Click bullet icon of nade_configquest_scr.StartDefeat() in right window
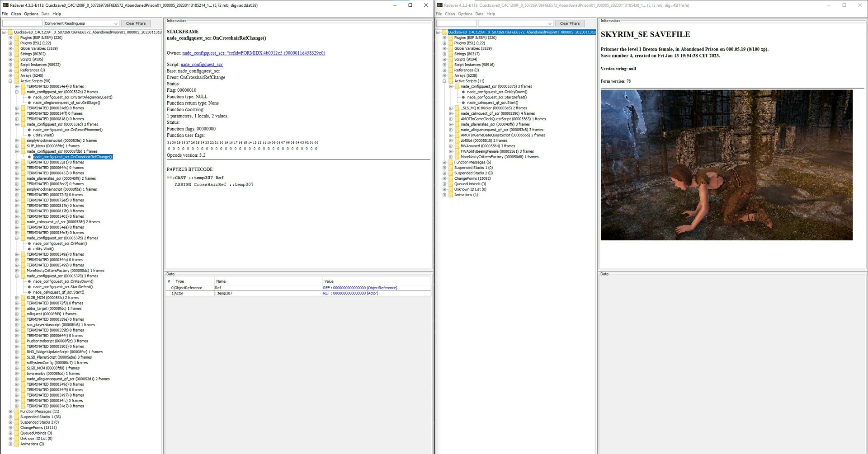The width and height of the screenshot is (868, 454). click(463, 97)
